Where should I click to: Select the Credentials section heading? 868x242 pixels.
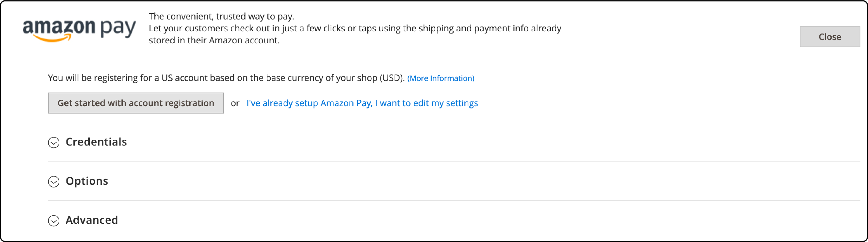coord(96,142)
